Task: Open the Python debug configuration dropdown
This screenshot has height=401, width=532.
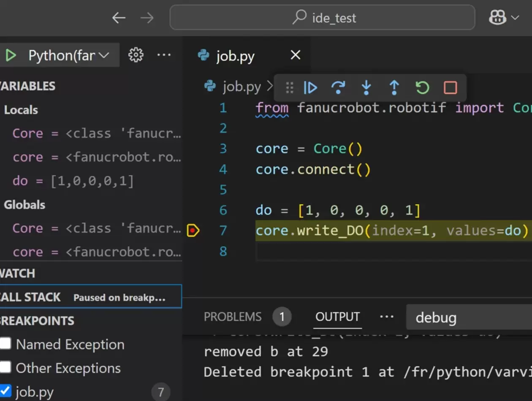Action: pyautogui.click(x=69, y=55)
